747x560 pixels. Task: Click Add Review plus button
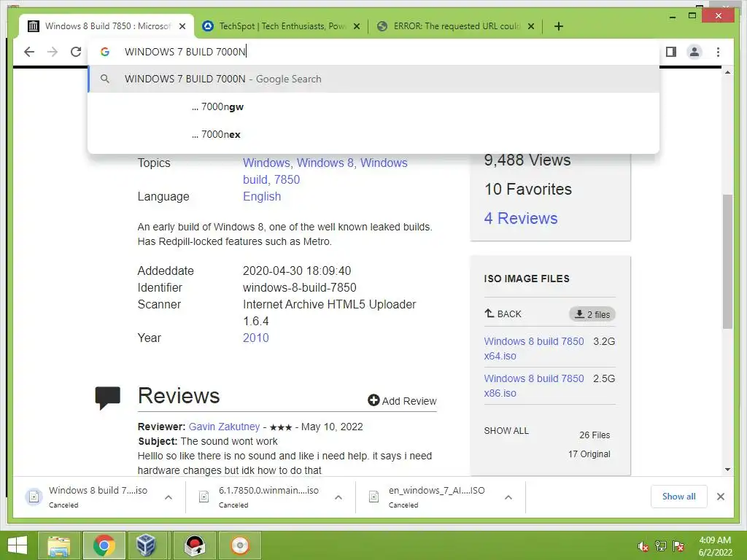(402, 400)
